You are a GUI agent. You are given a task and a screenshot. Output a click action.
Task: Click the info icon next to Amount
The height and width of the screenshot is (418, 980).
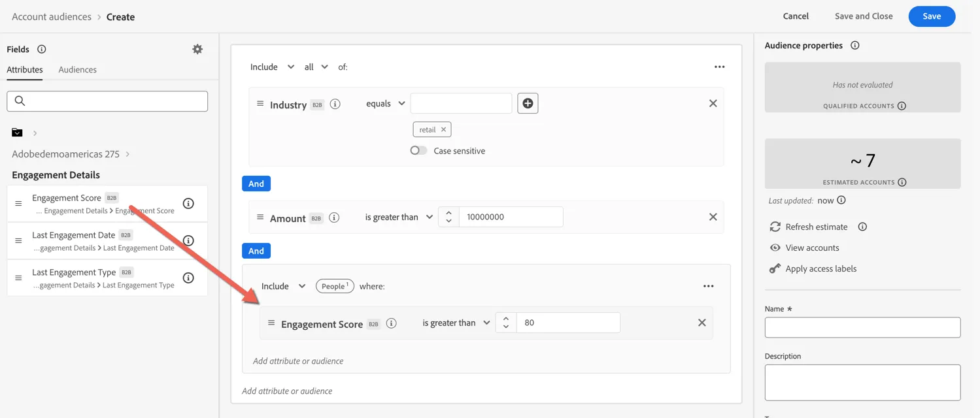click(x=334, y=217)
